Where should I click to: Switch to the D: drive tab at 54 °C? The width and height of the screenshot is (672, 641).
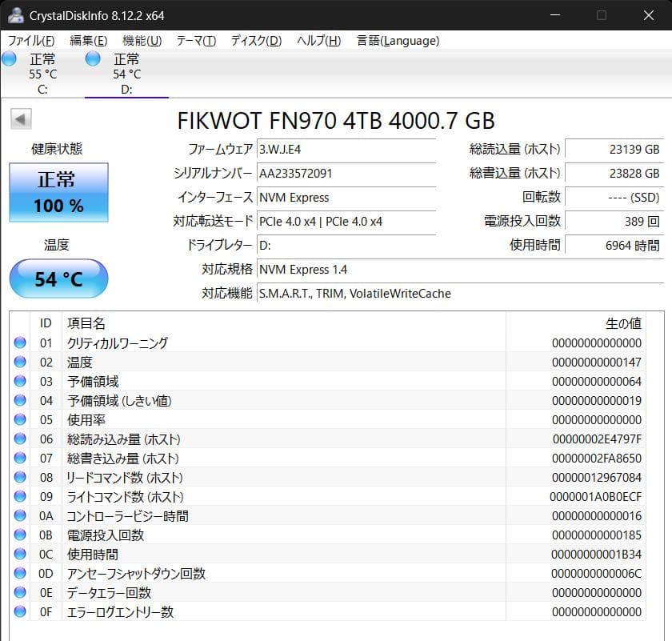126,74
